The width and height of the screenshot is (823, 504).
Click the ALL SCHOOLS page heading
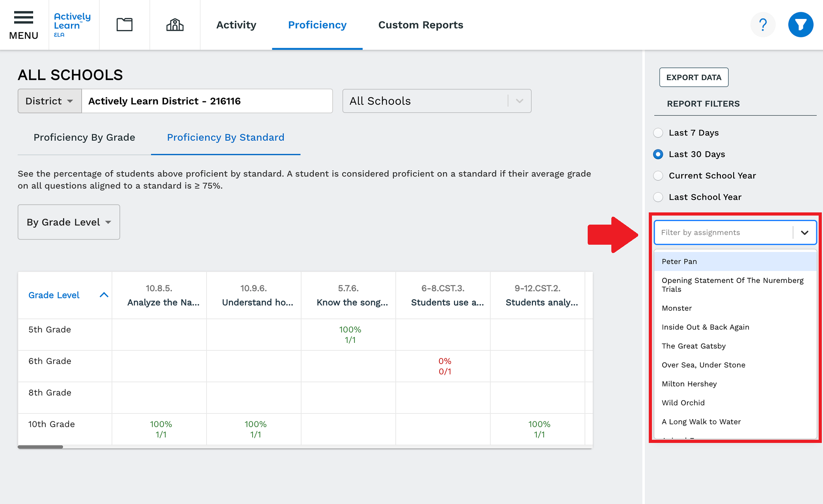(70, 75)
